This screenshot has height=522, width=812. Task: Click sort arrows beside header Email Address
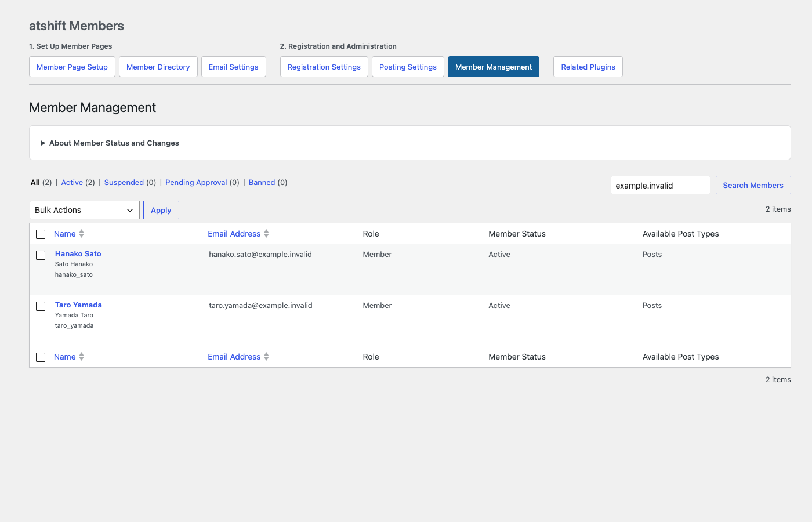coord(266,234)
